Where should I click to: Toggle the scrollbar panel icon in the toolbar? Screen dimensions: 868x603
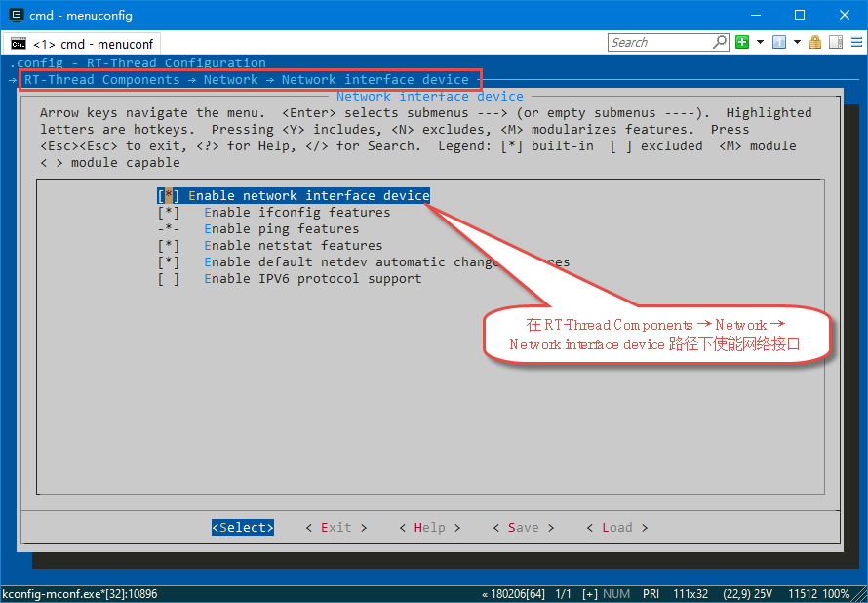[836, 43]
